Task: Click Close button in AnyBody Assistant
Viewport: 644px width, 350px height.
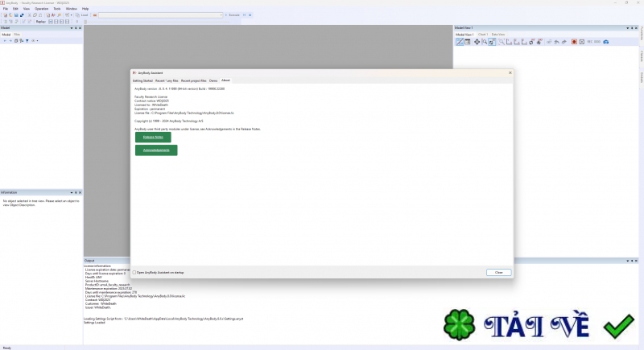Action: click(498, 273)
